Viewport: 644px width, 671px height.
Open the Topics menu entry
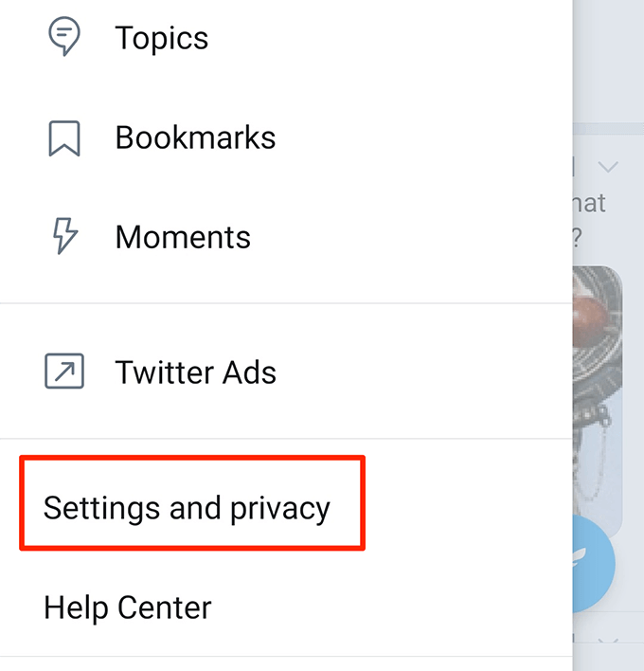[161, 38]
